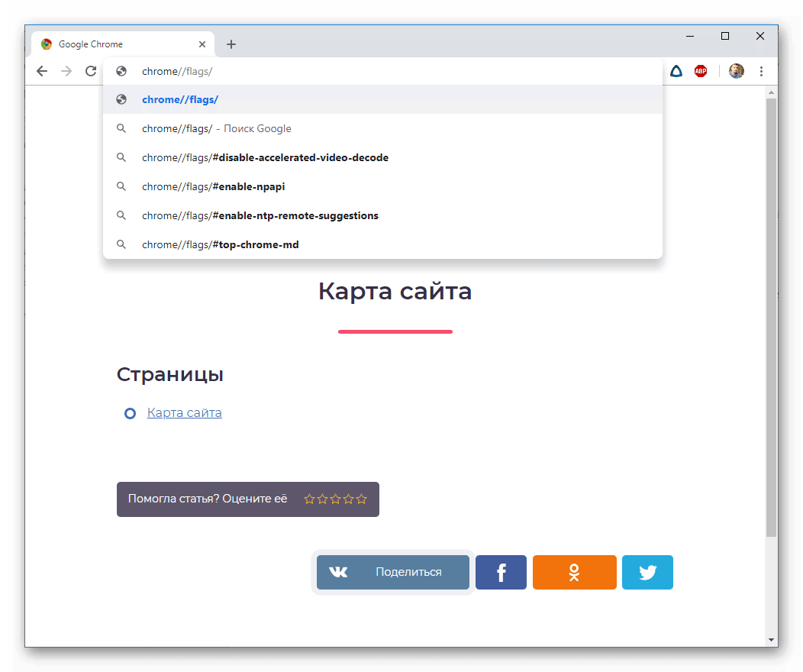Share on Facebook
Screen dimensions: 803x672
click(501, 572)
